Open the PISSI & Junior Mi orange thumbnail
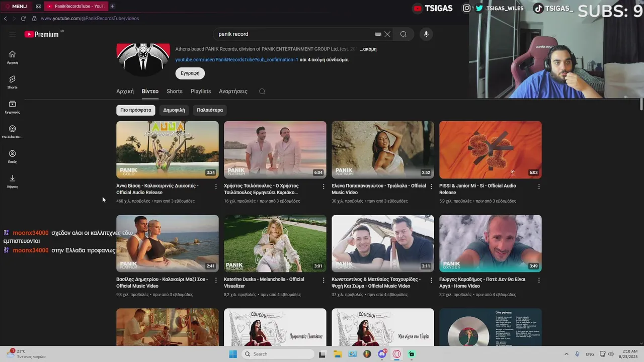The image size is (644, 362). pos(491,150)
